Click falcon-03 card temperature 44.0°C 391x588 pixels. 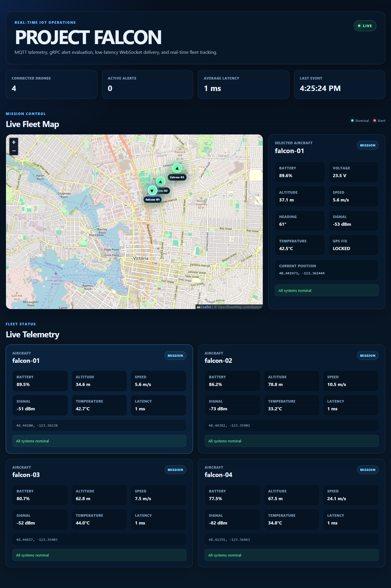tap(83, 523)
